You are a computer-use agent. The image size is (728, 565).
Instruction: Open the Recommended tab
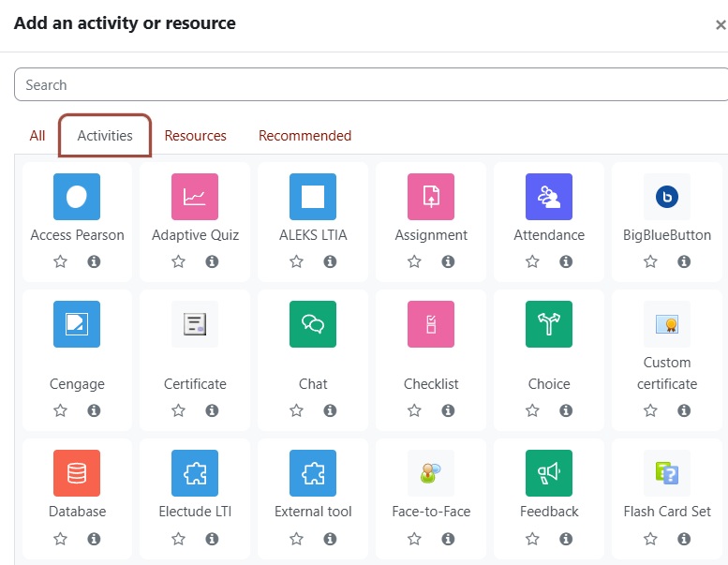tap(305, 136)
